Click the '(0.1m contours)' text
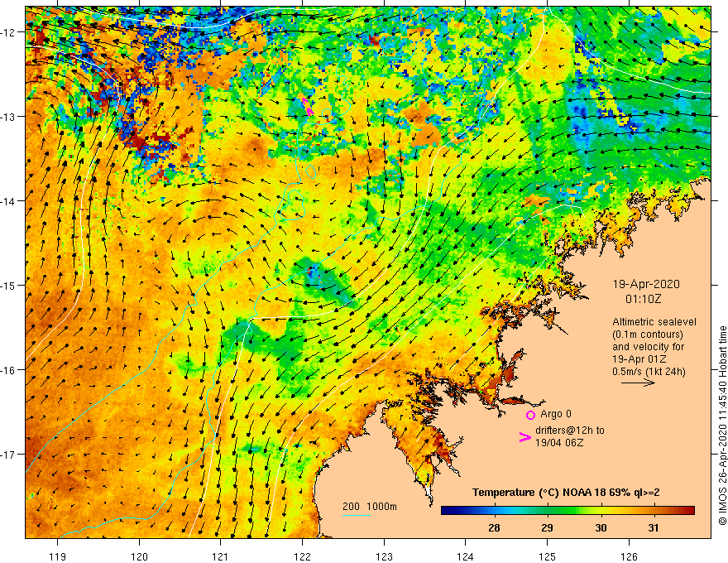 point(648,334)
